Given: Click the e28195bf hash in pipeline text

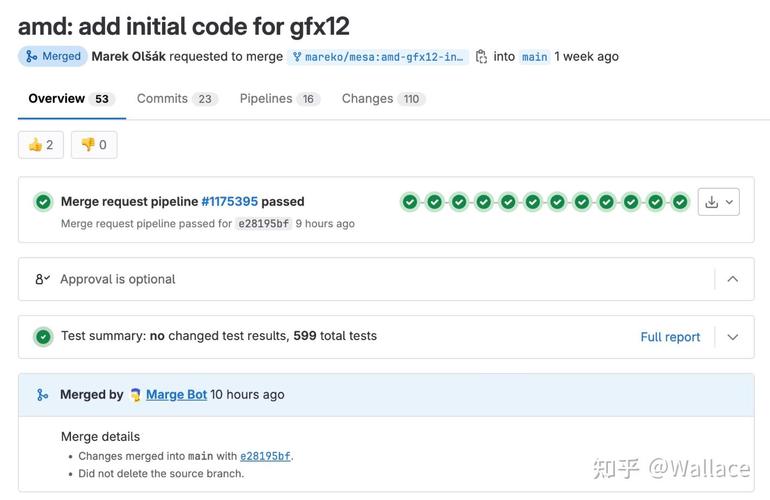Looking at the screenshot, I should point(264,223).
